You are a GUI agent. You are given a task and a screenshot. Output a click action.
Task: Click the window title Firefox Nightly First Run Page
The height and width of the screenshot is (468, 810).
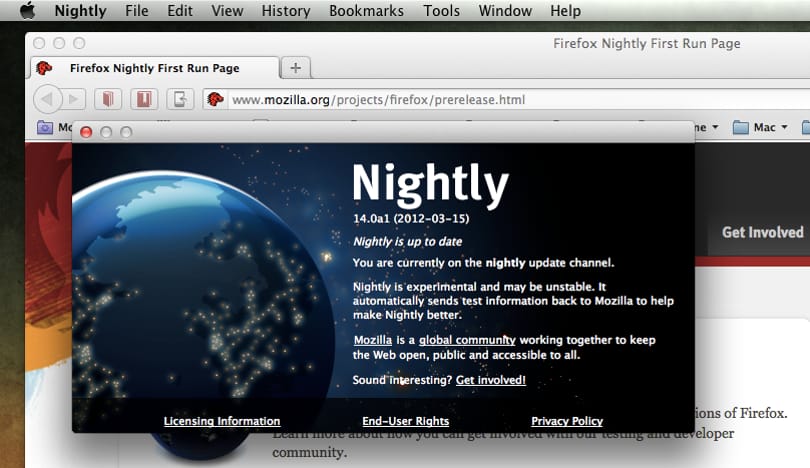click(x=647, y=43)
